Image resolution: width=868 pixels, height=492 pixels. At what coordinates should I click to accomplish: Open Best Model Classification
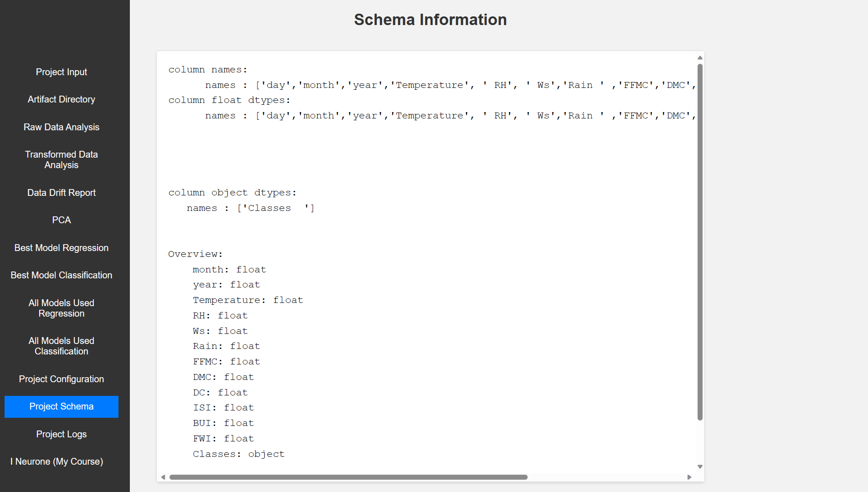tap(61, 275)
